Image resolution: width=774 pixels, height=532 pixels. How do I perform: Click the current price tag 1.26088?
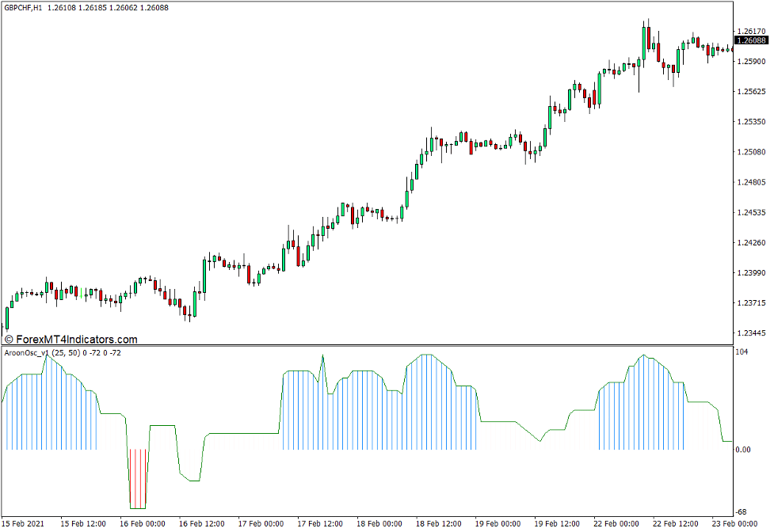[x=750, y=40]
